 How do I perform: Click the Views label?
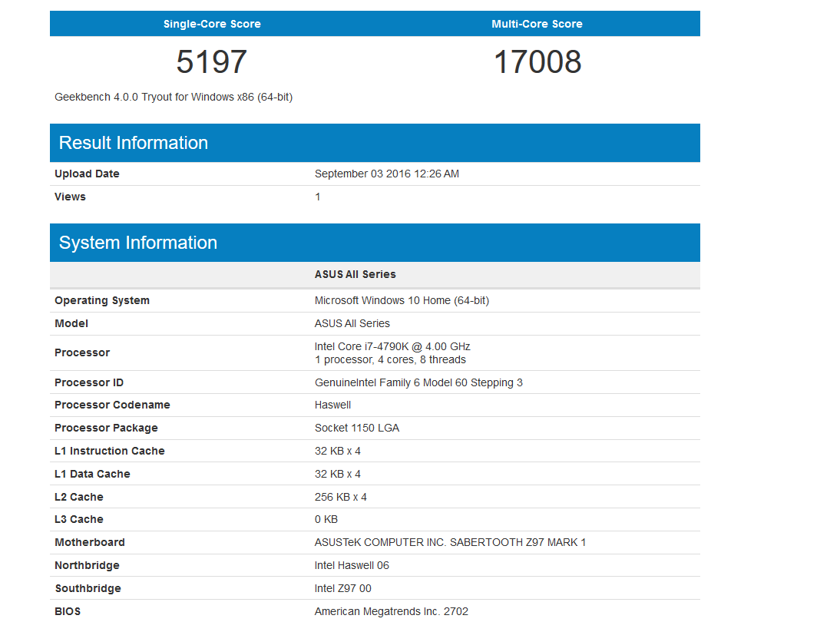click(70, 197)
